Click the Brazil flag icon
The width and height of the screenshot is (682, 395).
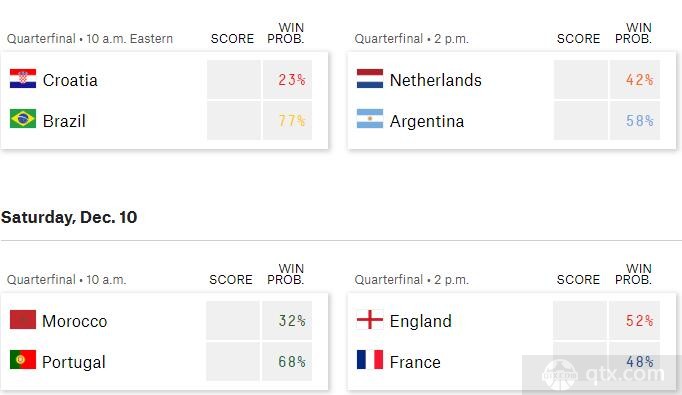click(x=23, y=119)
